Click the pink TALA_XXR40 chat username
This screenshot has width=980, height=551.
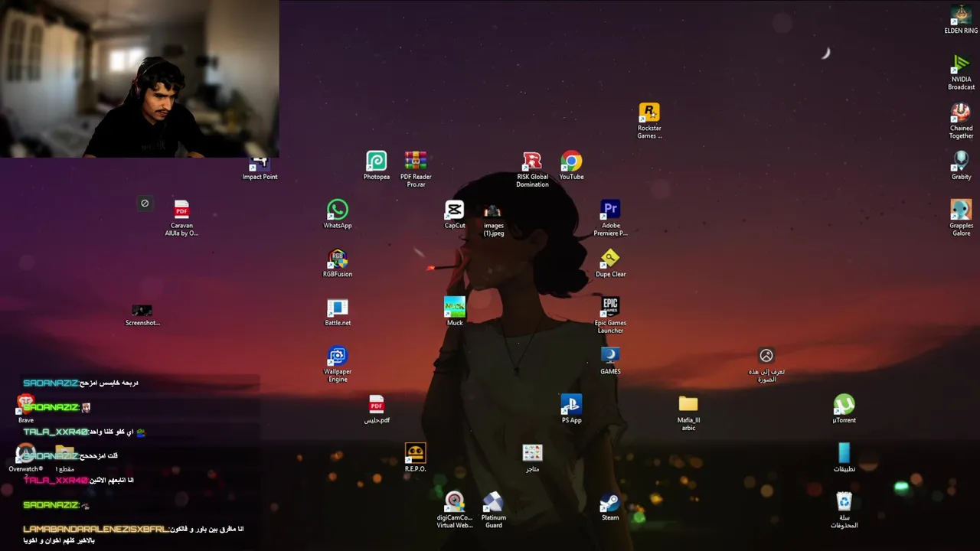coord(55,480)
